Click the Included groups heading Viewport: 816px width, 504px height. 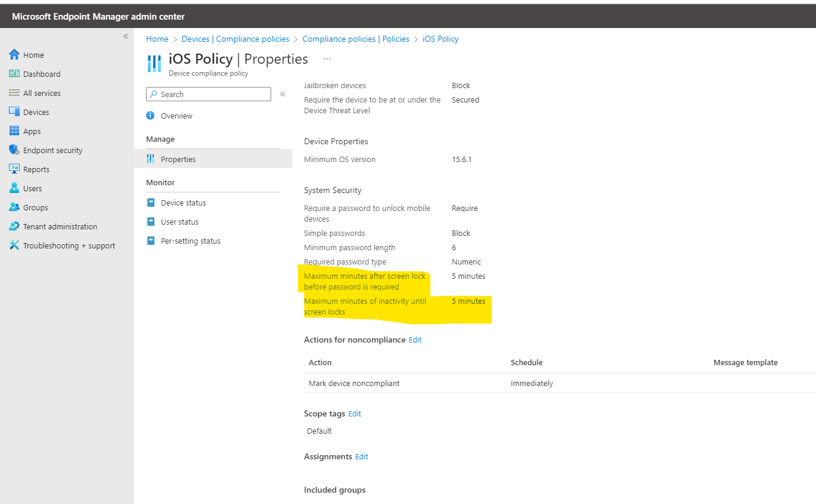pos(335,490)
